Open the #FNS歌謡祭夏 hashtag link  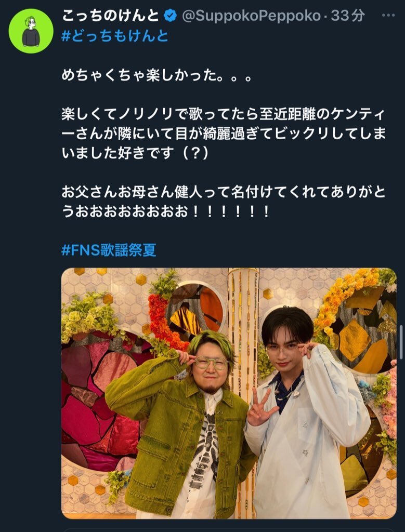click(x=109, y=250)
